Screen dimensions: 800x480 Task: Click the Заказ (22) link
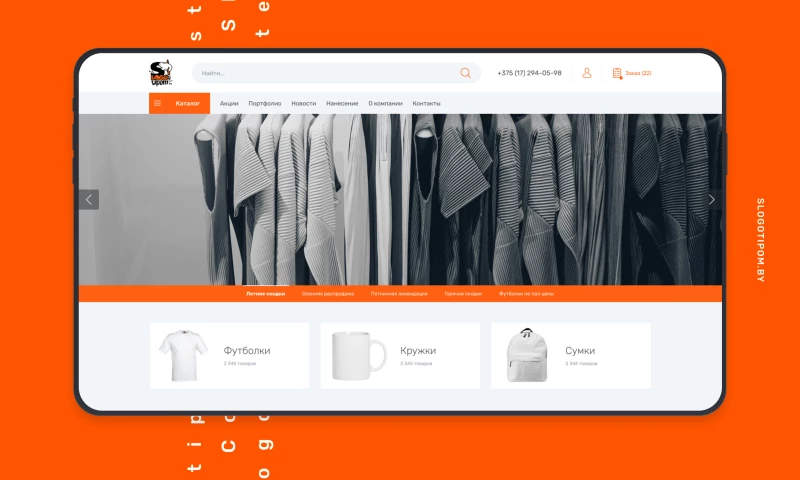pyautogui.click(x=638, y=73)
